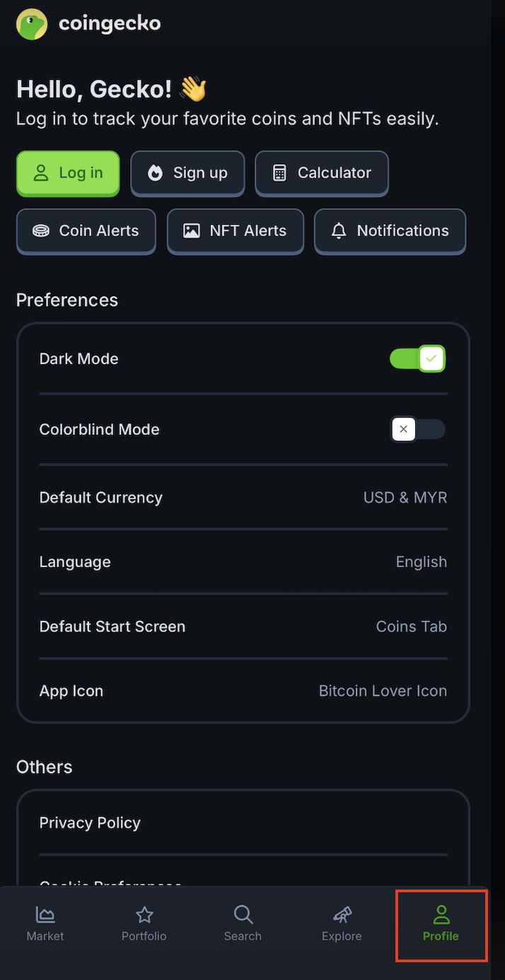Tap the Search magnifier icon
505x980 pixels.
click(243, 915)
